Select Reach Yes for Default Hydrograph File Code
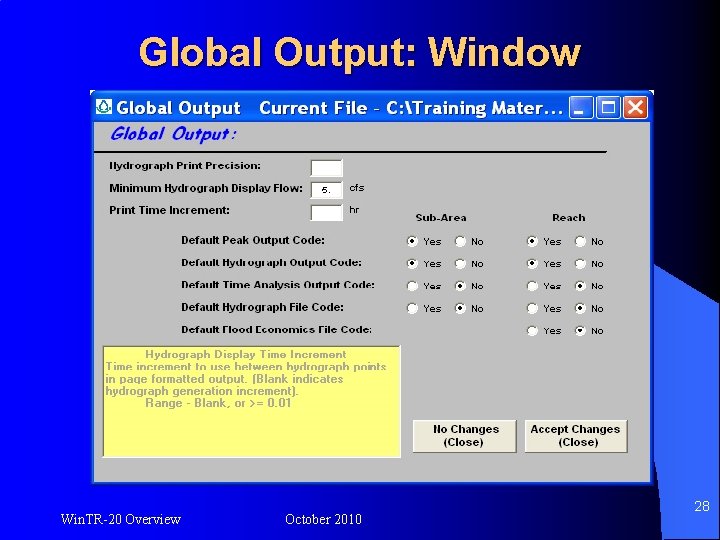This screenshot has width=720, height=540. pos(532,309)
